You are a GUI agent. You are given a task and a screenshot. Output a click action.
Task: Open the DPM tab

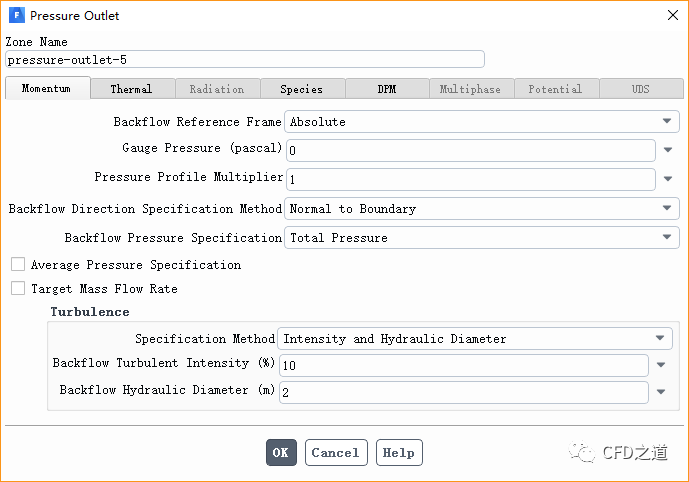coord(386,89)
